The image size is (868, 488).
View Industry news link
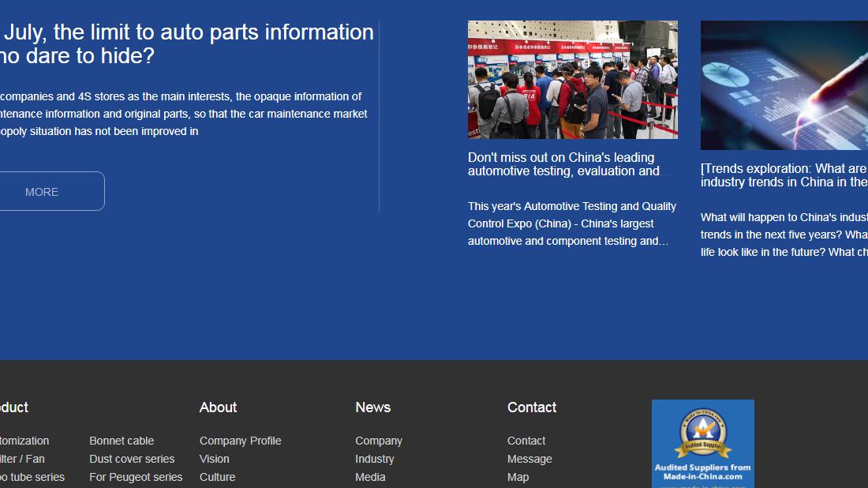pyautogui.click(x=375, y=460)
